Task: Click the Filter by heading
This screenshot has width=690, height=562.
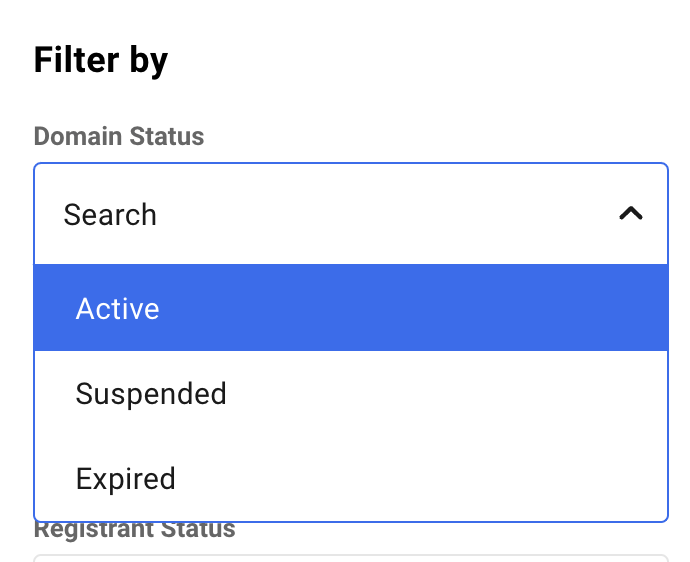Action: coord(101,61)
